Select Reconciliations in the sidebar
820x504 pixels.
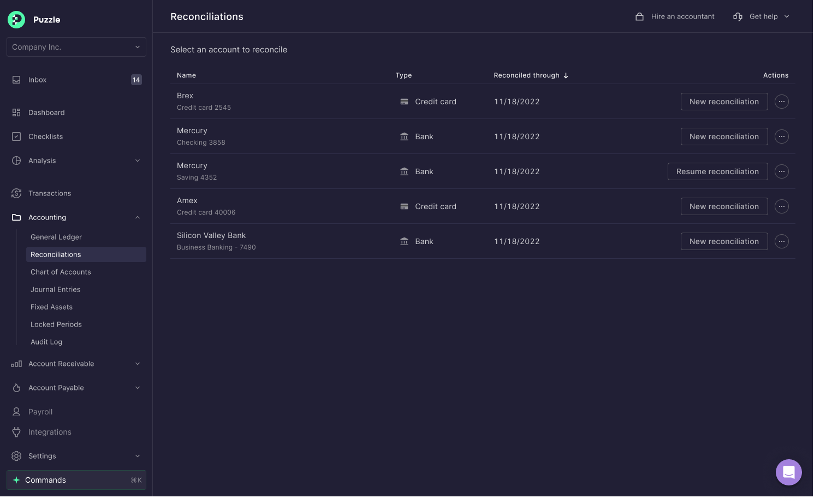[86, 254]
